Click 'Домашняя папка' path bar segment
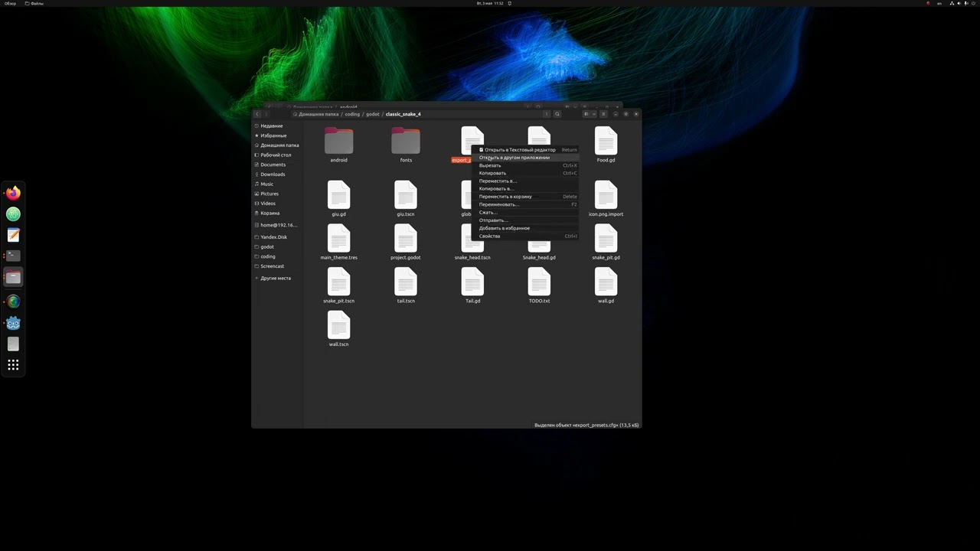Image resolution: width=980 pixels, height=551 pixels. [x=315, y=114]
